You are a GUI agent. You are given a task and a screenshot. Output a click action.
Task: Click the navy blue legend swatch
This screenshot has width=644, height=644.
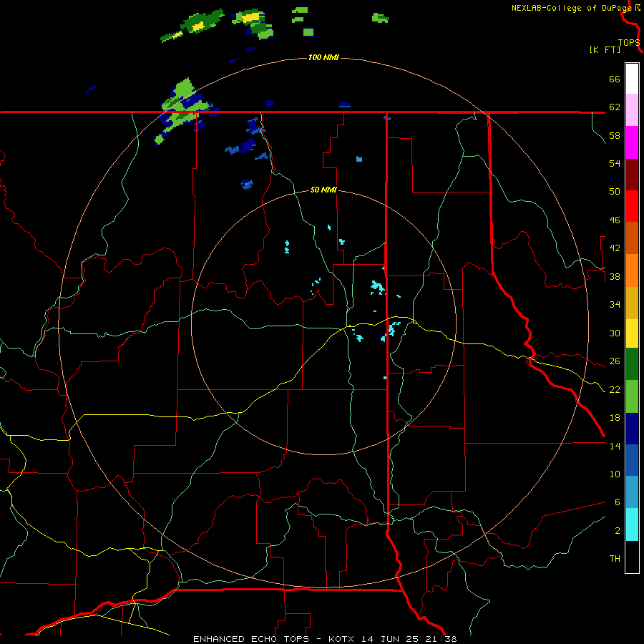(x=632, y=429)
